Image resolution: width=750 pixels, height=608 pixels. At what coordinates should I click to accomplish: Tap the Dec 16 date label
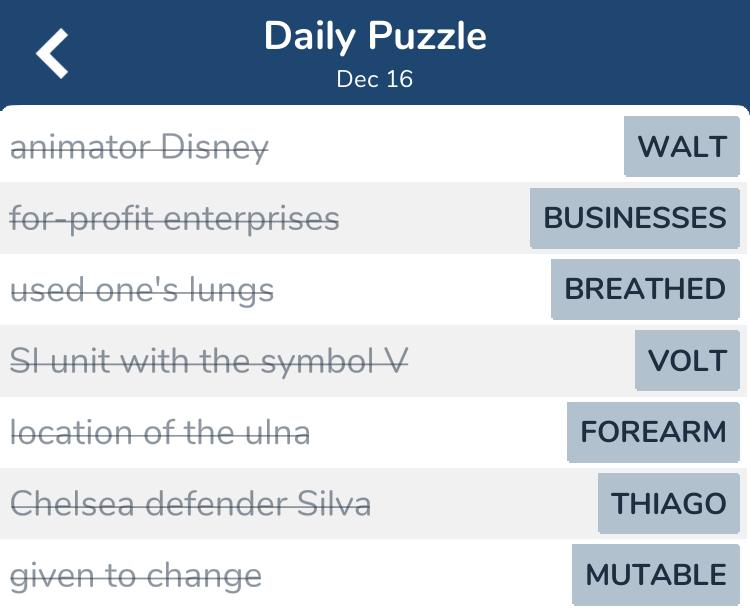pyautogui.click(x=375, y=79)
